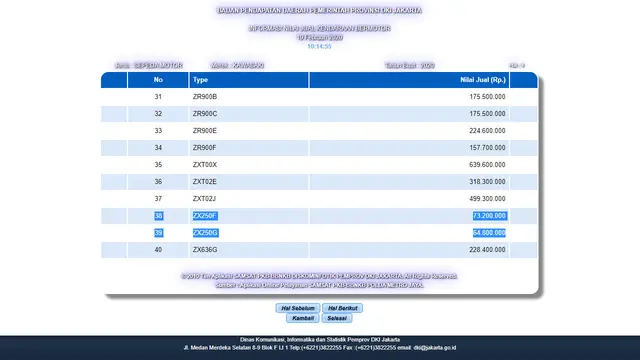Select the Nilai Jual (Rp.) column header
Screen dimensions: 640x360
(409, 80)
